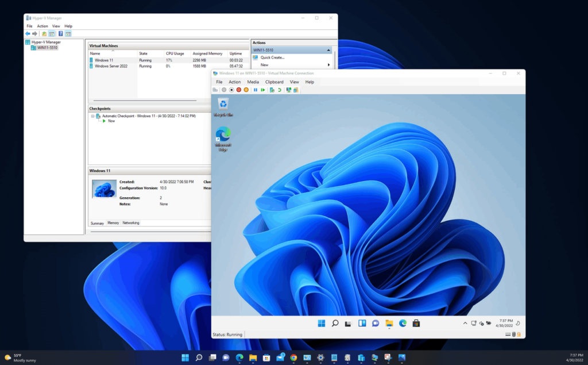The width and height of the screenshot is (588, 365).
Task: Revert the virtual machine to its checkpoint
Action: pyautogui.click(x=280, y=90)
